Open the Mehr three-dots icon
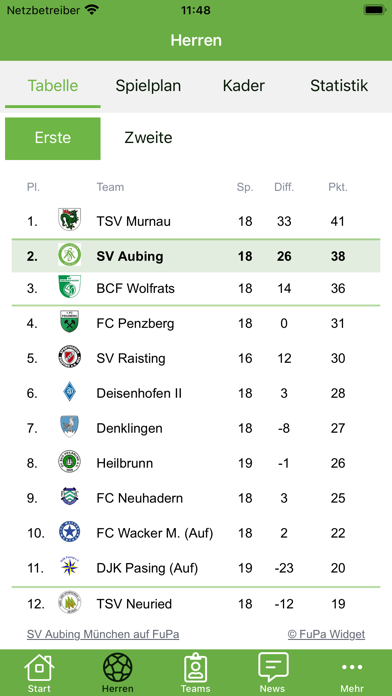Screen dimensions: 392x696 coord(352,667)
